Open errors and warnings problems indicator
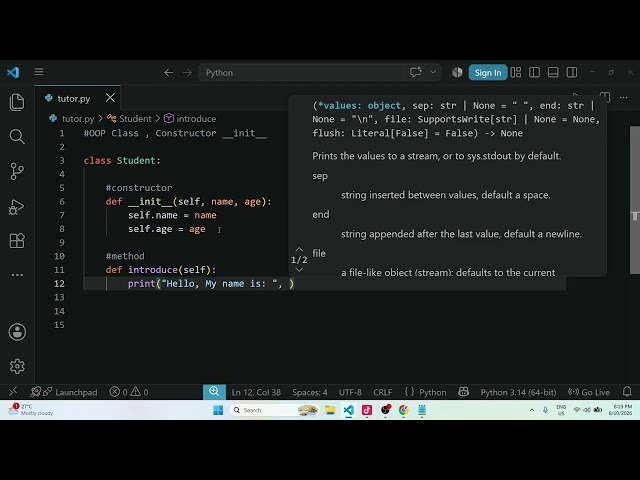 pyautogui.click(x=129, y=392)
